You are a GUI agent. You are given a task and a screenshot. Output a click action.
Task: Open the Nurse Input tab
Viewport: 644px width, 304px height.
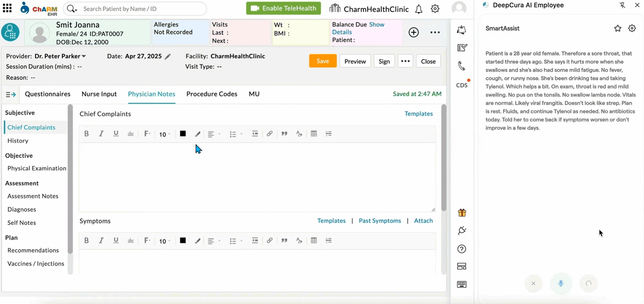point(99,94)
